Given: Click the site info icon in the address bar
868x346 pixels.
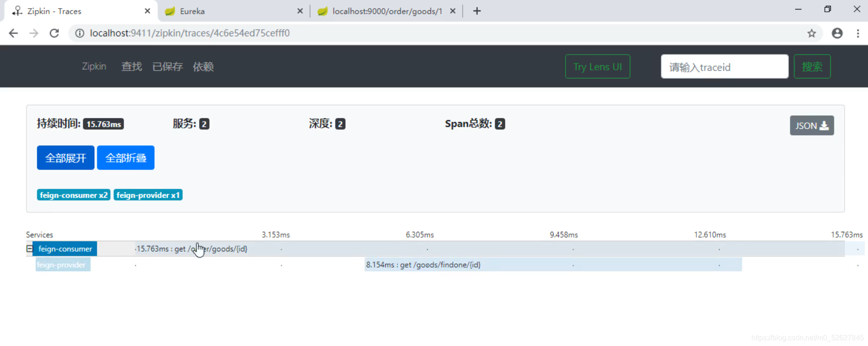Looking at the screenshot, I should click(x=79, y=33).
